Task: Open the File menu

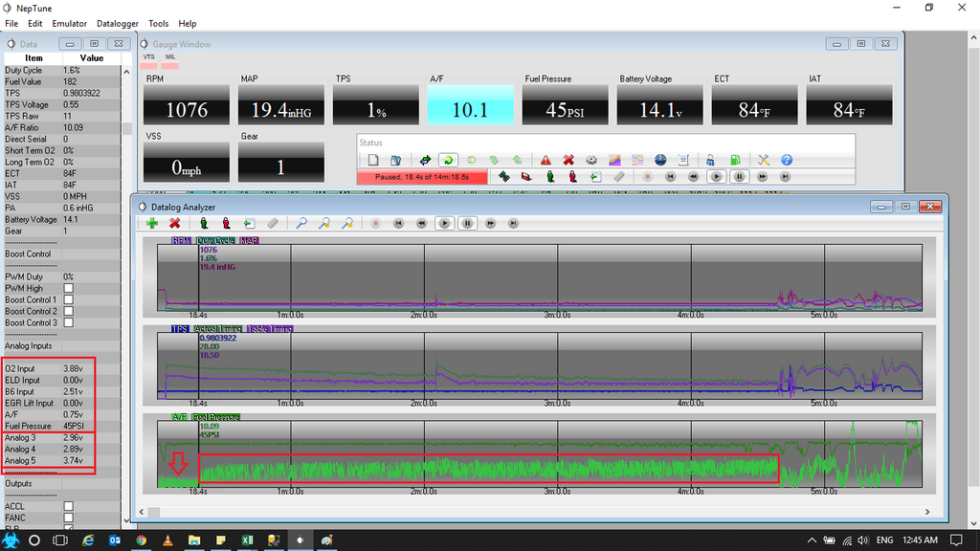Action: [11, 24]
